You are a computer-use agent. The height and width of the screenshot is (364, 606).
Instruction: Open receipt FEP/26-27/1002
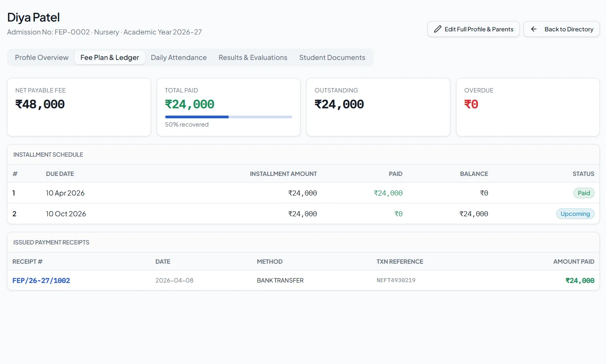click(x=41, y=281)
